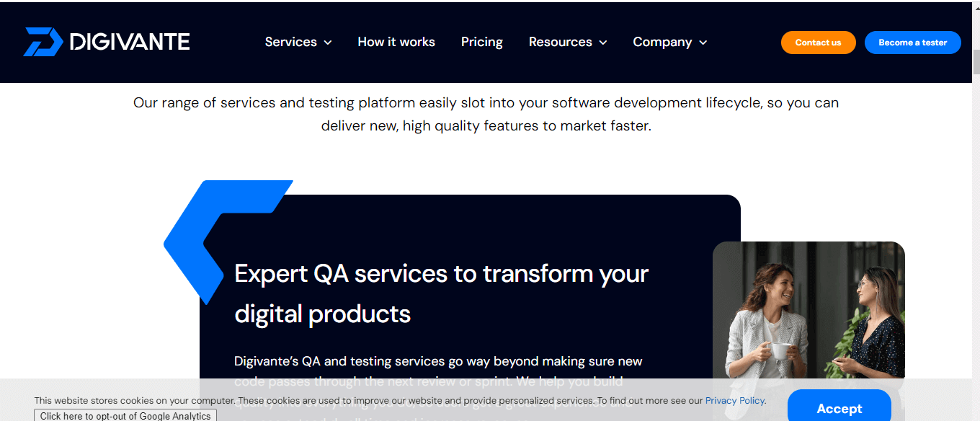
Task: Go to How it works
Action: [396, 42]
